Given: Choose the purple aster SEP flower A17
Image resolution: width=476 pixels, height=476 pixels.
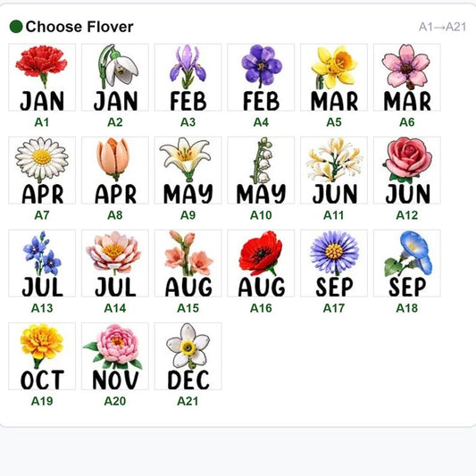Looking at the screenshot, I should pos(334,263).
